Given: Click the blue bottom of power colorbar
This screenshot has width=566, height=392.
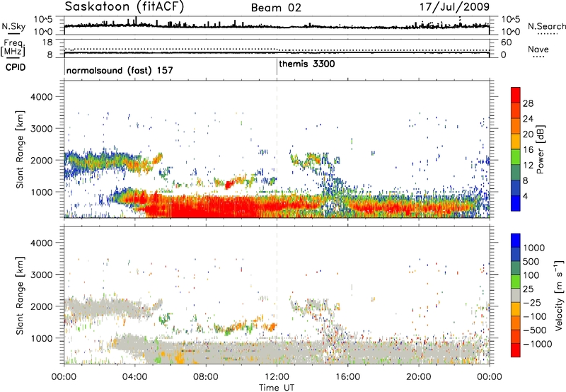Looking at the screenshot, I should pos(516,203).
